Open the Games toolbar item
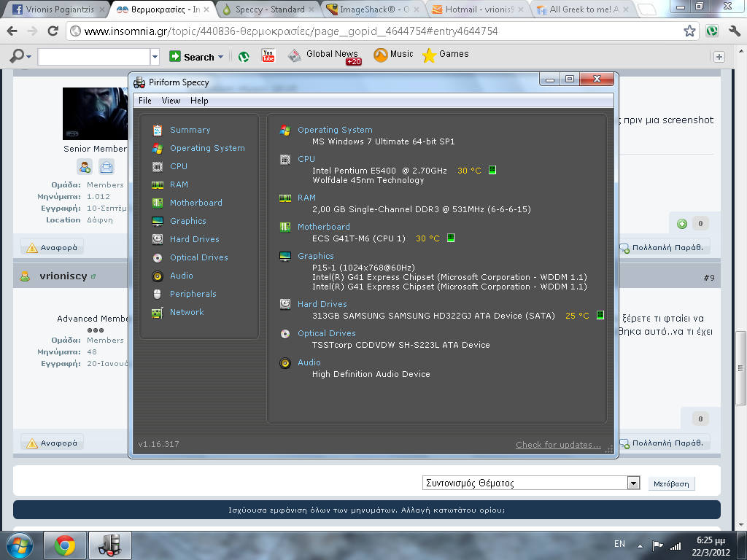 (x=446, y=55)
